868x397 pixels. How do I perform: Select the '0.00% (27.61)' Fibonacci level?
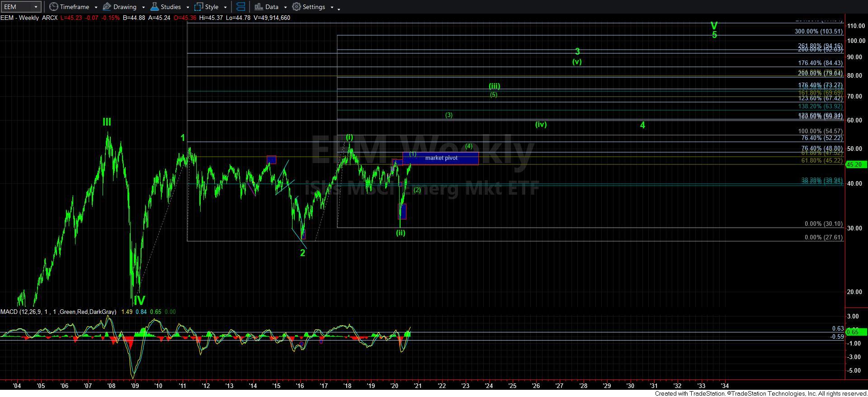point(824,238)
